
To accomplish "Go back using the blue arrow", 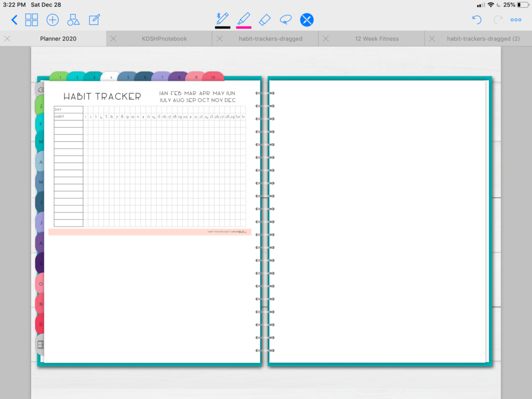I will tap(14, 20).
